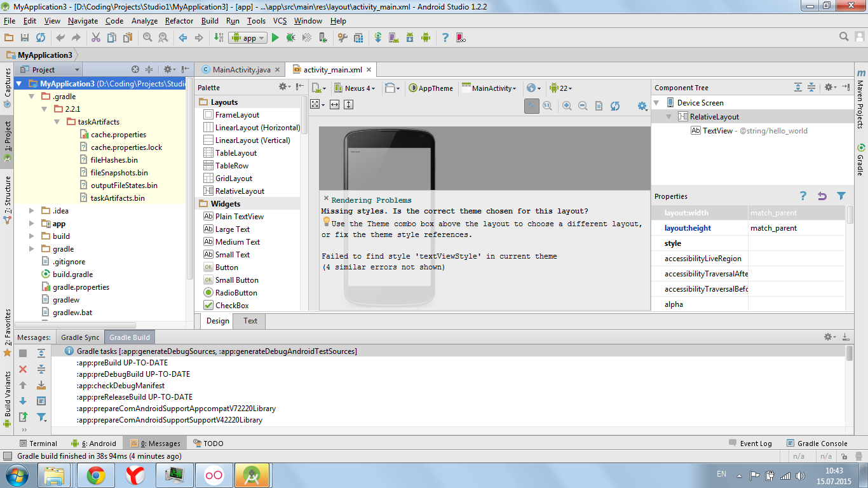Select CheckBox widget in palette

tap(226, 306)
